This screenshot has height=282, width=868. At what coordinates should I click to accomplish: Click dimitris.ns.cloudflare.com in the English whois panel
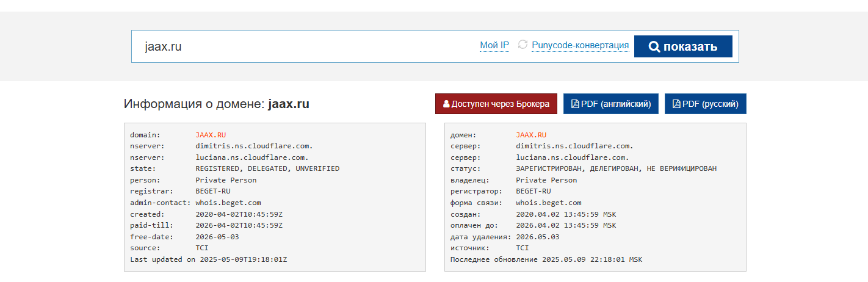(x=254, y=146)
